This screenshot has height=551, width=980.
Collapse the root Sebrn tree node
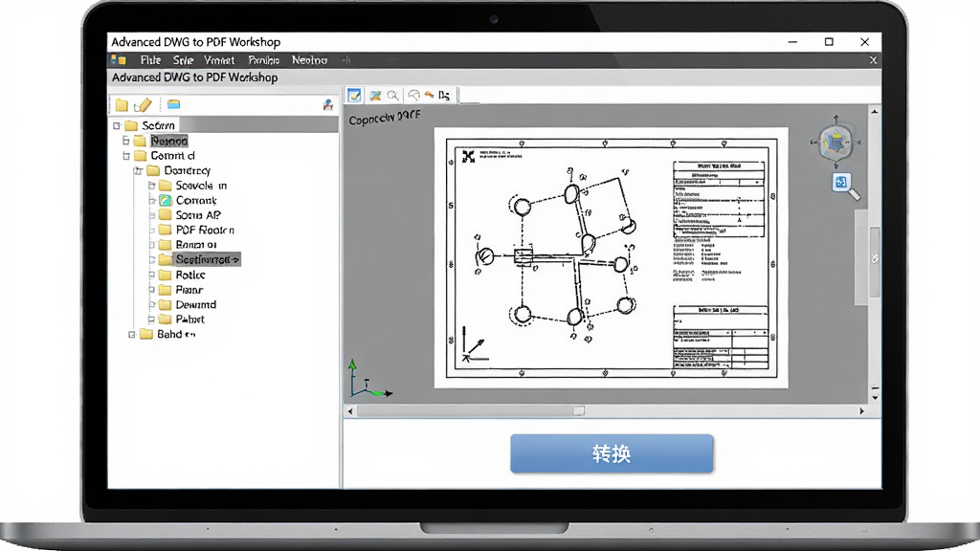click(117, 125)
